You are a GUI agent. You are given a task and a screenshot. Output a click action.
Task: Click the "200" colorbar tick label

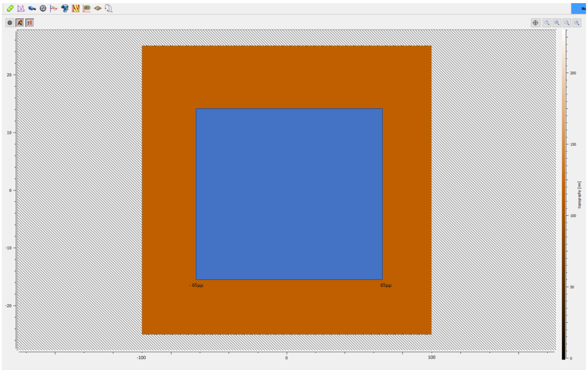tap(573, 73)
